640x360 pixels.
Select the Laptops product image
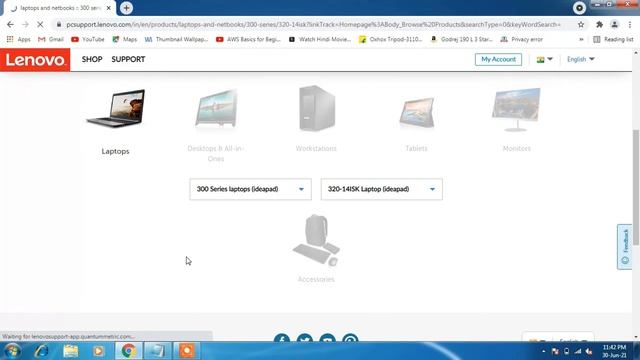(x=116, y=109)
